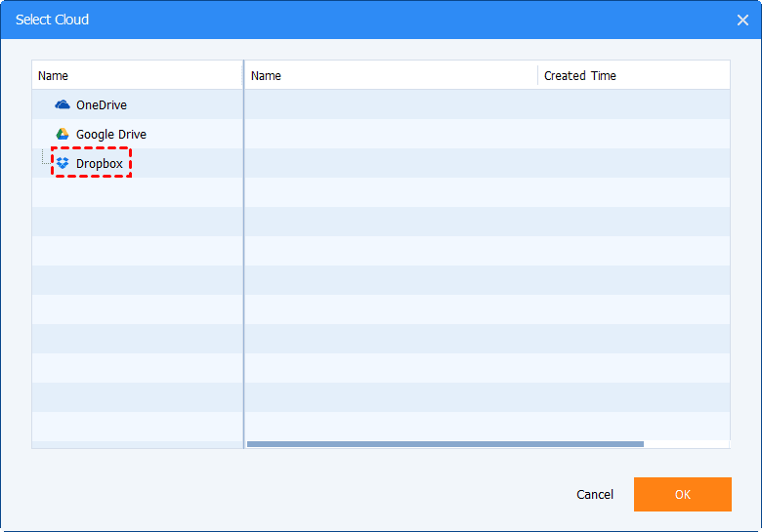Choose the Google Drive entry label

point(111,135)
